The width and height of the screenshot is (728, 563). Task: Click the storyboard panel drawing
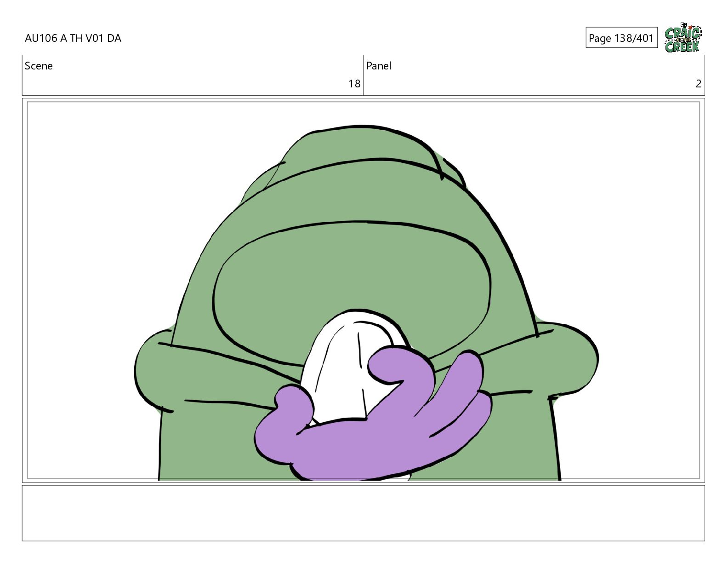click(x=364, y=290)
